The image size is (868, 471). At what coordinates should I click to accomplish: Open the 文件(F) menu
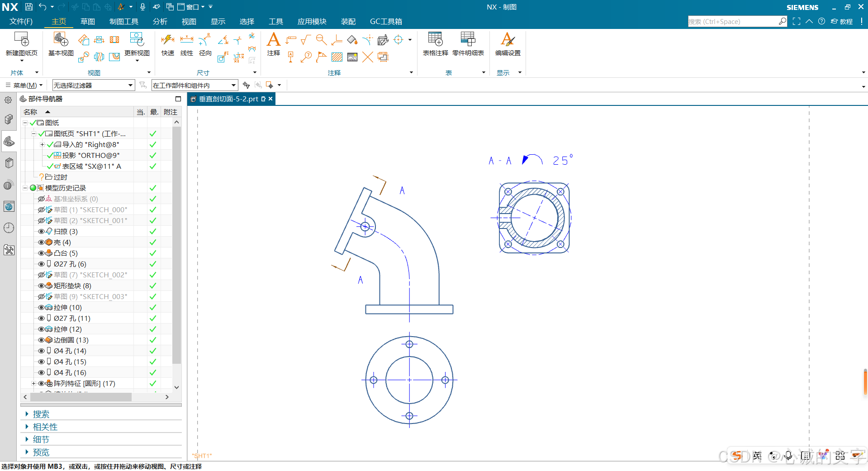tap(21, 21)
